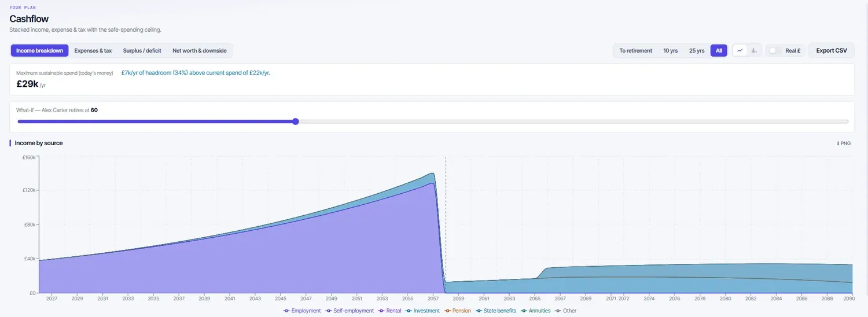Image resolution: width=868 pixels, height=317 pixels.
Task: Enable the Real £ switch
Action: [x=775, y=50]
